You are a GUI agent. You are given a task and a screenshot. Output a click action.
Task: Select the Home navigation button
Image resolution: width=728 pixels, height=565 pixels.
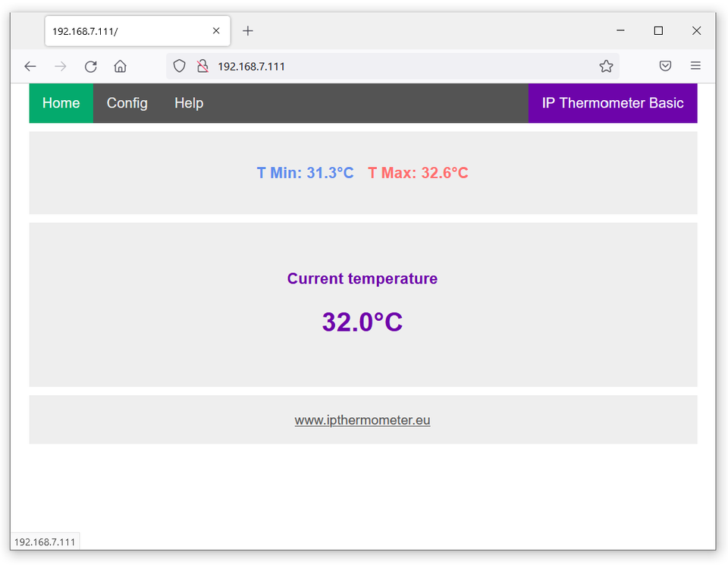61,102
